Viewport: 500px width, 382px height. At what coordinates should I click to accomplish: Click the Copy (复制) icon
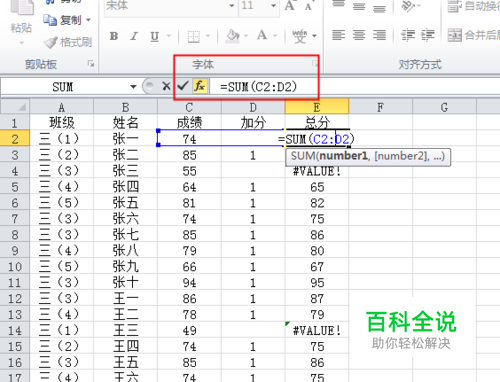(x=50, y=20)
